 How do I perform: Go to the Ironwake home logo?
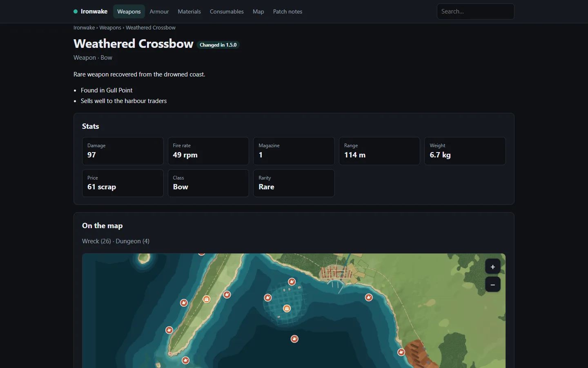[x=91, y=11]
